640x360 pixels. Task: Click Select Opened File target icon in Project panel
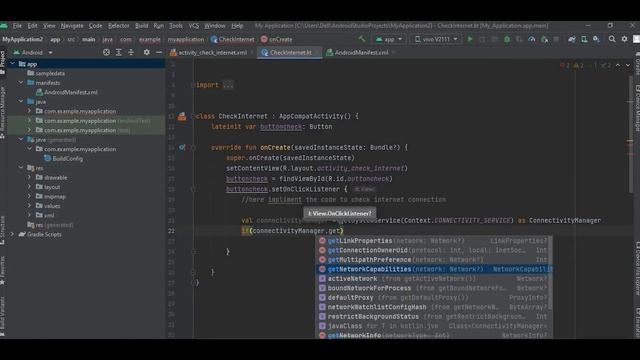pyautogui.click(x=106, y=52)
